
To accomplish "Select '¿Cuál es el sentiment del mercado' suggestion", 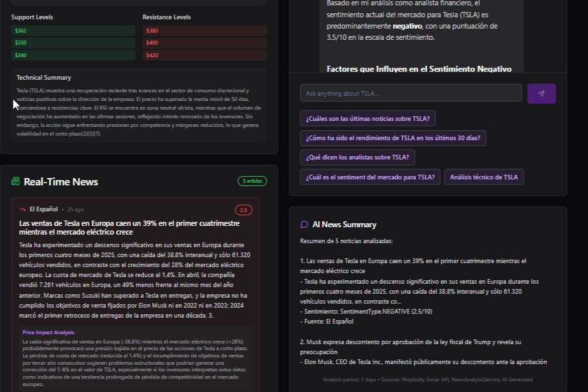I will [x=370, y=177].
